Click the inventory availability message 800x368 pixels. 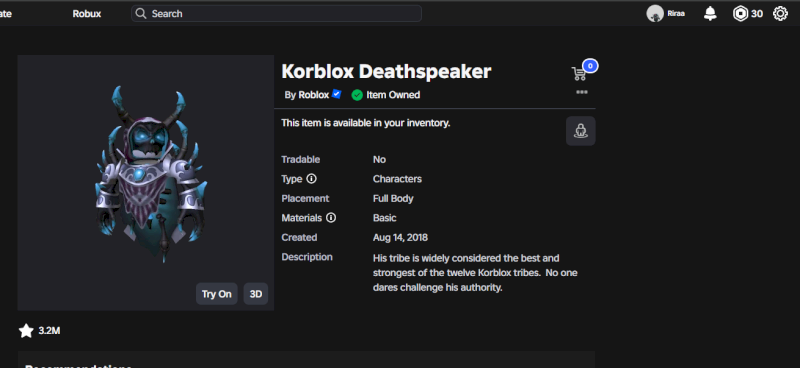(366, 123)
